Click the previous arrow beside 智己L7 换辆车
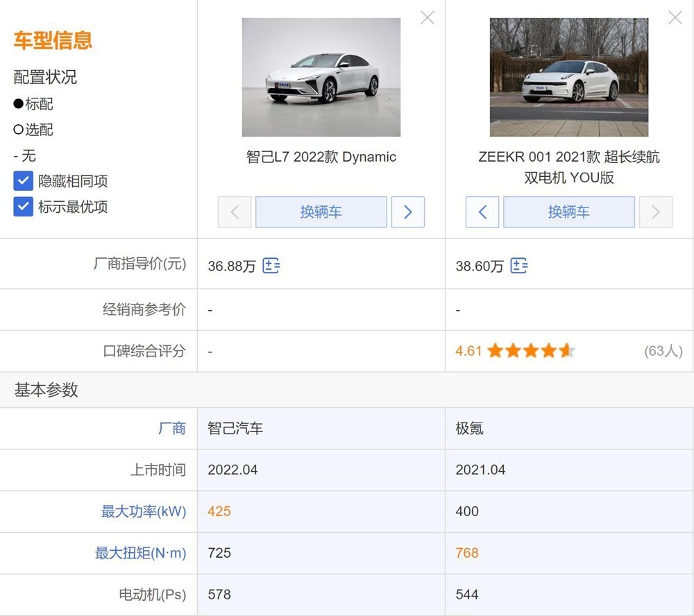694x616 pixels. (235, 212)
